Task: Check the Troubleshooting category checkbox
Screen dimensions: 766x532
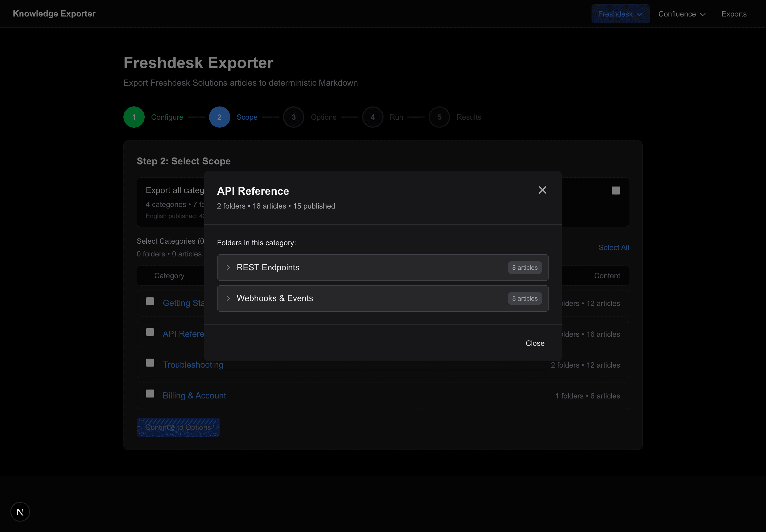Action: click(150, 363)
